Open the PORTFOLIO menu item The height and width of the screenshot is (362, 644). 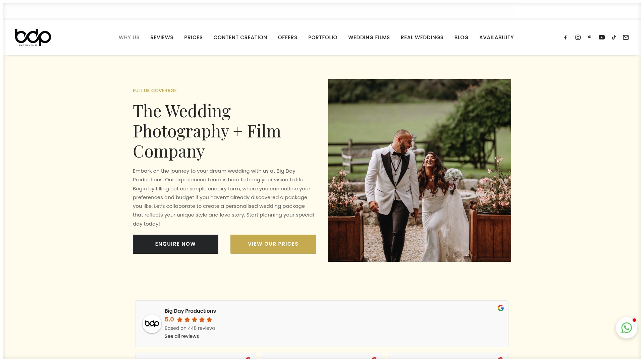click(x=322, y=37)
